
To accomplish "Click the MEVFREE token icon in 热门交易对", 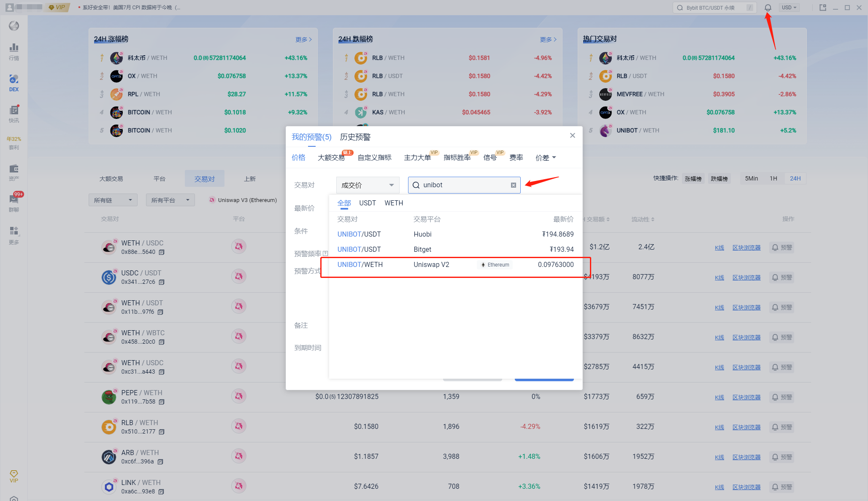I will click(606, 94).
